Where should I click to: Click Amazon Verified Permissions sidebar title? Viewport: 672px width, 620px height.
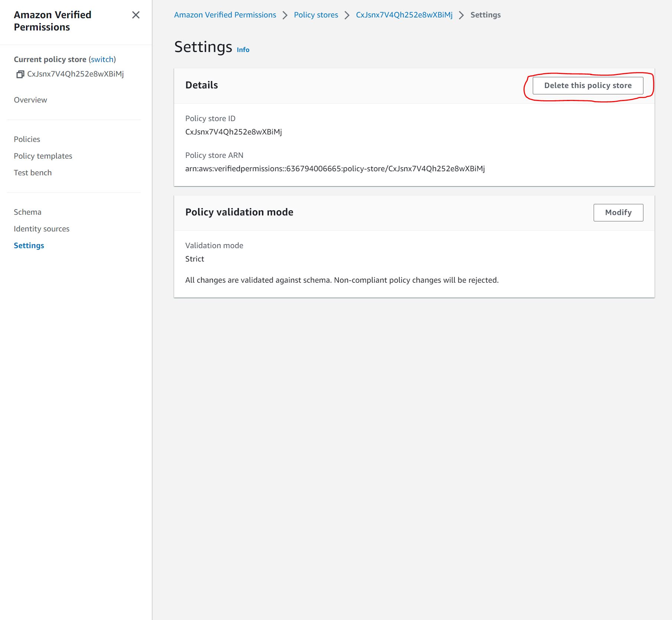tap(52, 21)
